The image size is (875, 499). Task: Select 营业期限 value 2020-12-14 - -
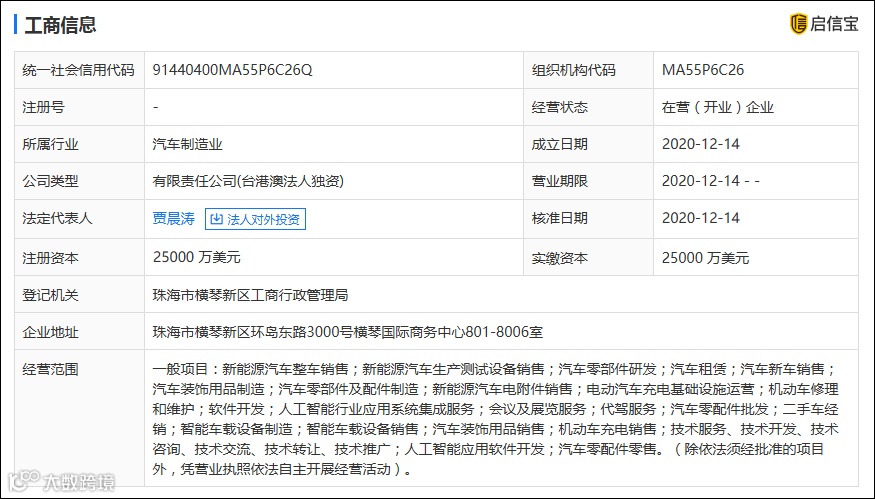pos(710,181)
